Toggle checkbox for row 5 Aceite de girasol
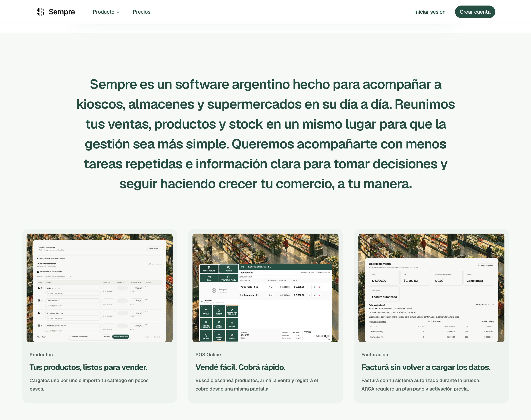 point(39,325)
